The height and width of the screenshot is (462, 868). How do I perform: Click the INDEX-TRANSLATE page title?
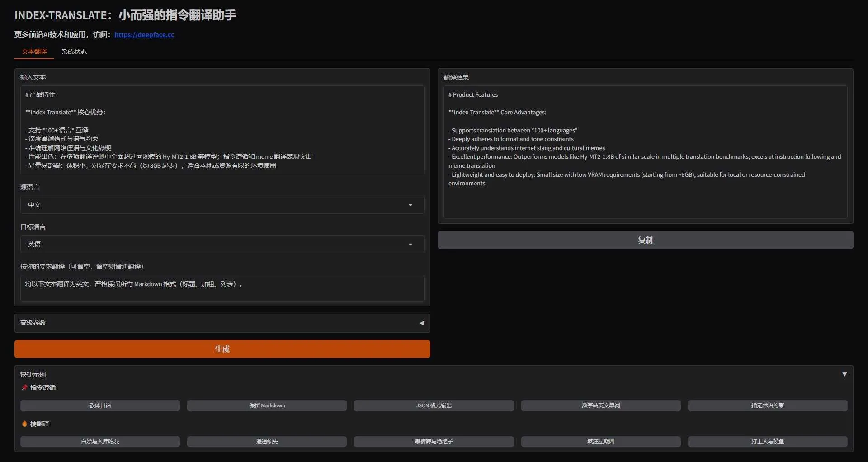pyautogui.click(x=125, y=15)
